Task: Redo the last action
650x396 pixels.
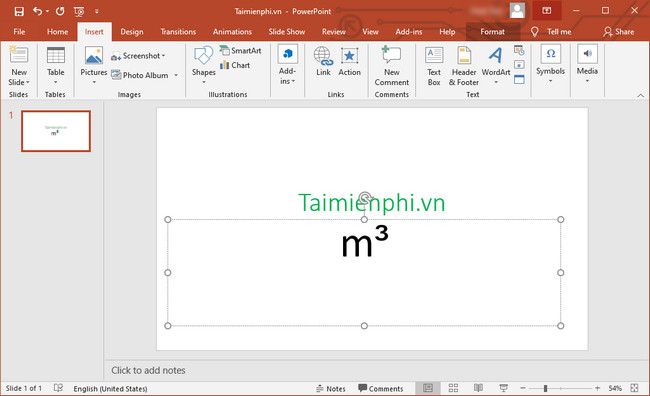Action: tap(60, 11)
